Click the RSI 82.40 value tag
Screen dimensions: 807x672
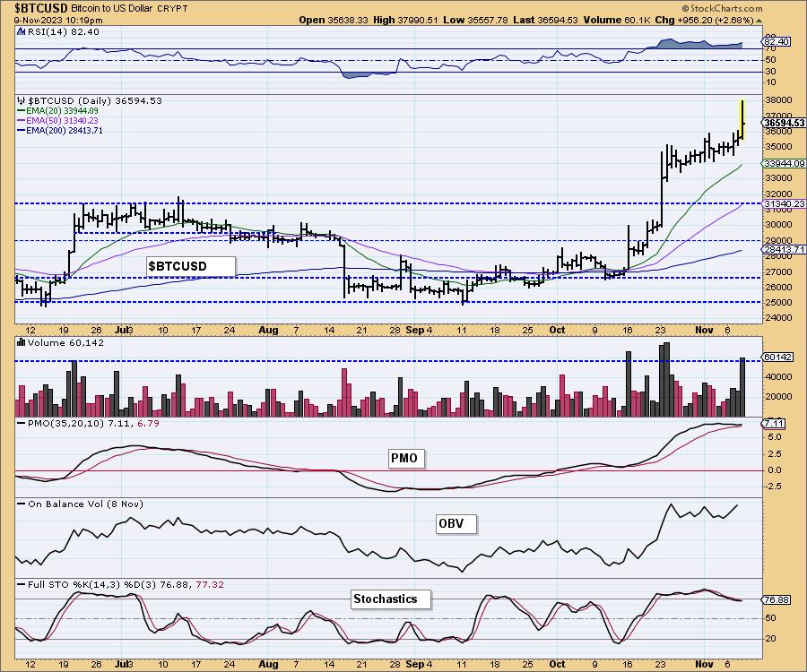[777, 41]
